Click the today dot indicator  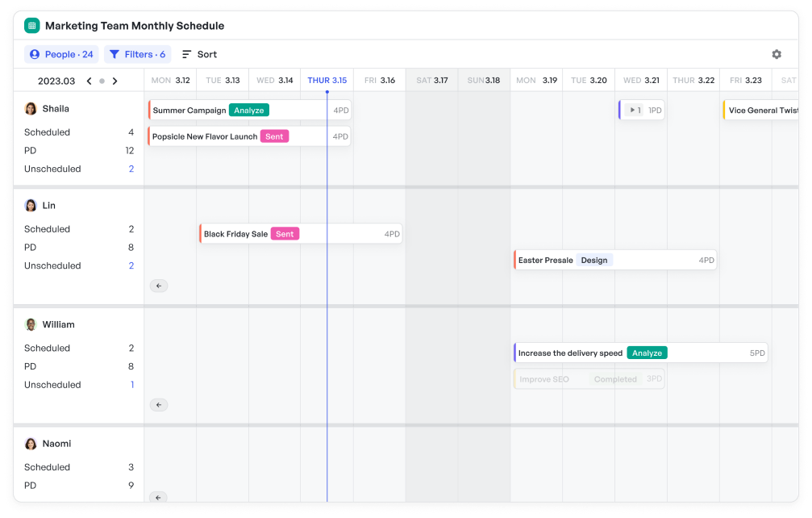coord(102,81)
